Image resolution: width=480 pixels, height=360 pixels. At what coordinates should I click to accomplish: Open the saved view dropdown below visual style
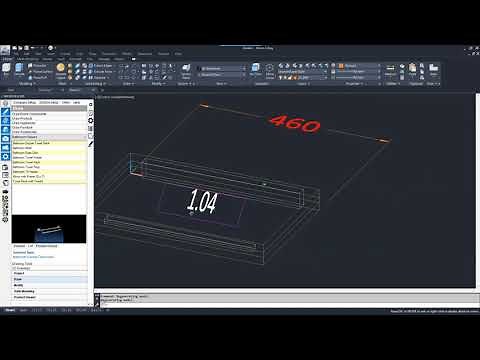pos(222,75)
